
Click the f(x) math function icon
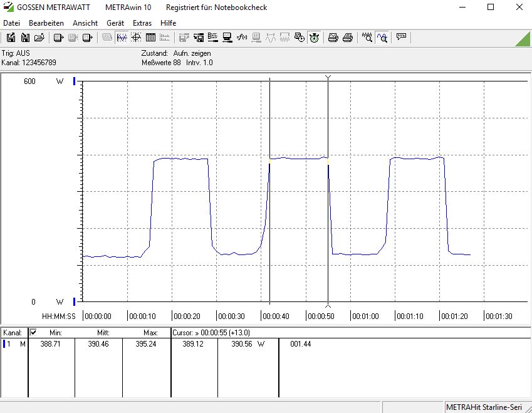click(242, 38)
